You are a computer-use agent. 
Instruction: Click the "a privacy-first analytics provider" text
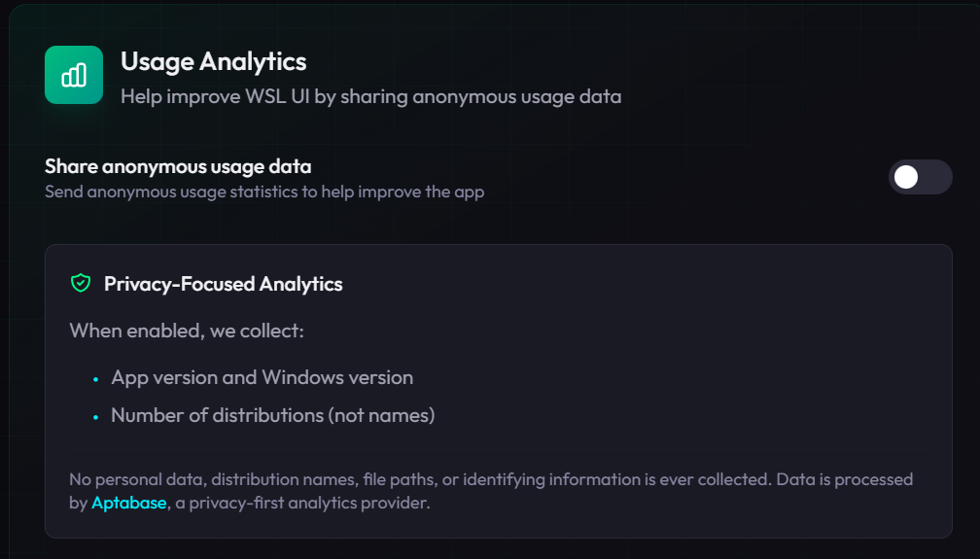[302, 504]
